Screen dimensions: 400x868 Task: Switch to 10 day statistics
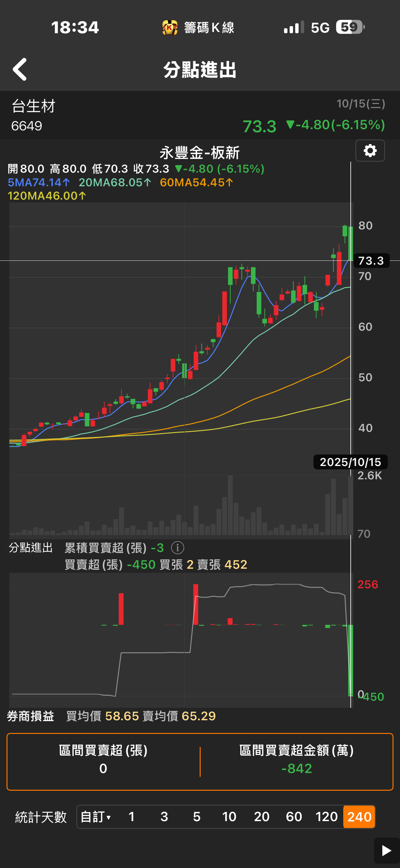(x=229, y=817)
